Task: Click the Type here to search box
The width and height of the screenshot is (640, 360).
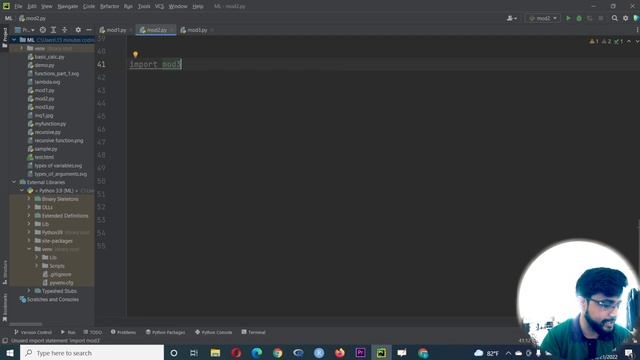Action: pos(92,353)
